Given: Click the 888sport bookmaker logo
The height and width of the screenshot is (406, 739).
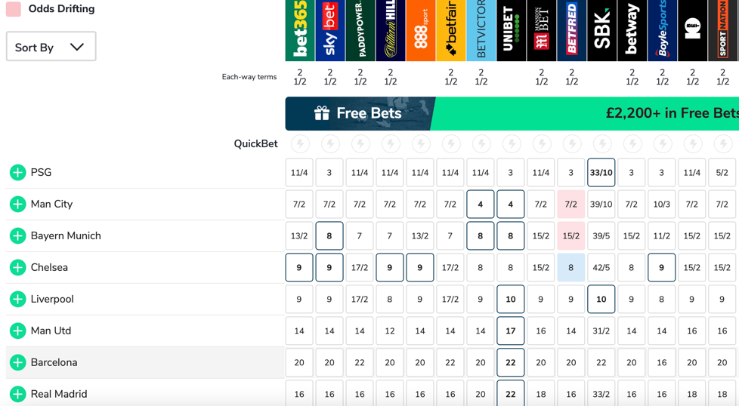Looking at the screenshot, I should tap(420, 30).
